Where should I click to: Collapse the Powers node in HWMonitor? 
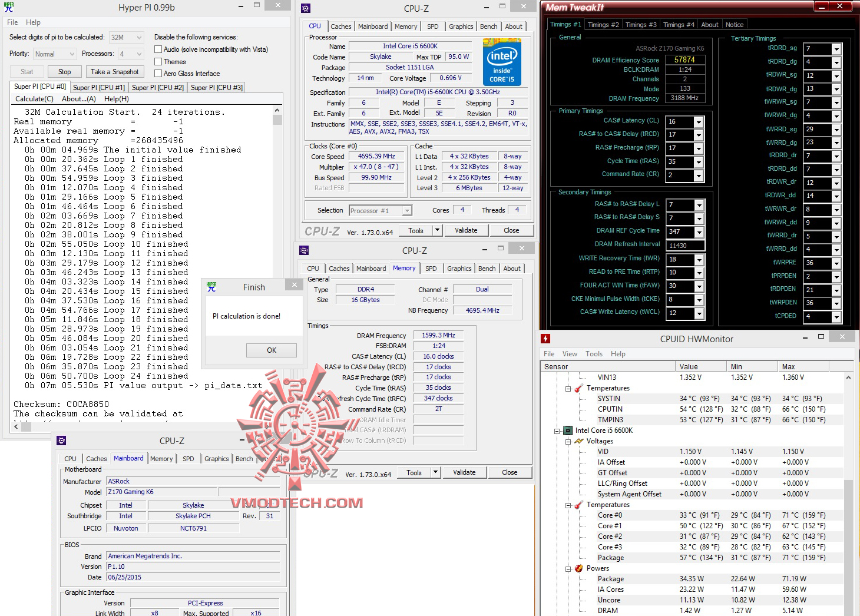pos(568,569)
